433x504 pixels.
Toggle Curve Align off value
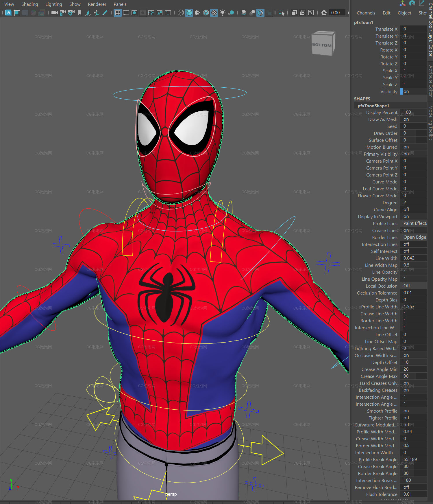tap(413, 209)
